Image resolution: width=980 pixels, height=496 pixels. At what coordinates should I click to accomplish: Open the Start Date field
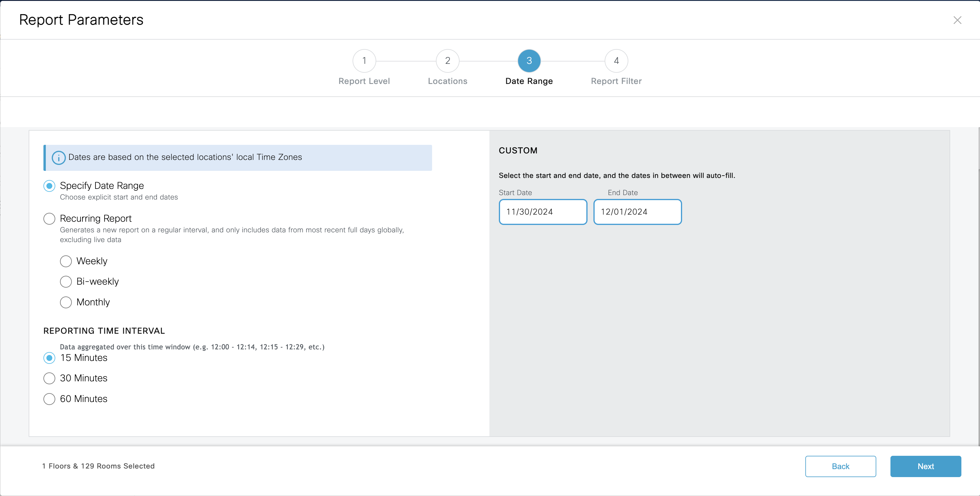coord(543,212)
